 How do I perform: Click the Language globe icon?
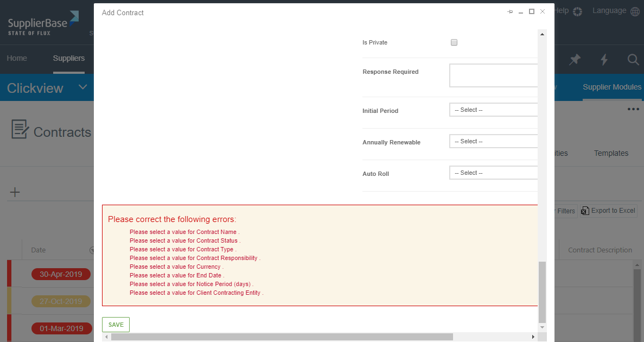[635, 11]
